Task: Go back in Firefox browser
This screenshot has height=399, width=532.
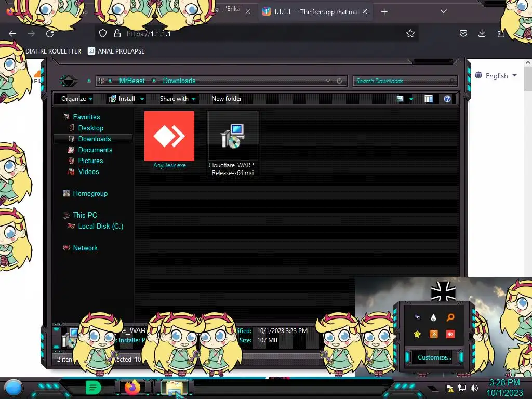Action: [x=12, y=34]
